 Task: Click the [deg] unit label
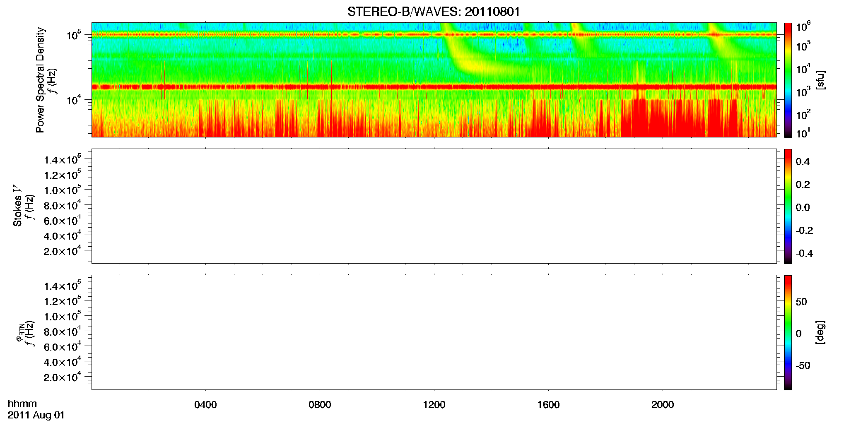point(820,332)
